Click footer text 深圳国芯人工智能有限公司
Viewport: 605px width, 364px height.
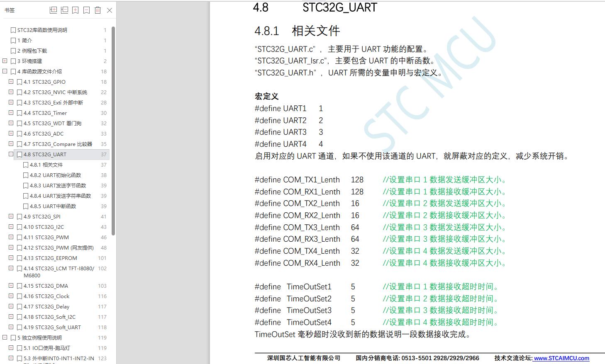pos(304,358)
